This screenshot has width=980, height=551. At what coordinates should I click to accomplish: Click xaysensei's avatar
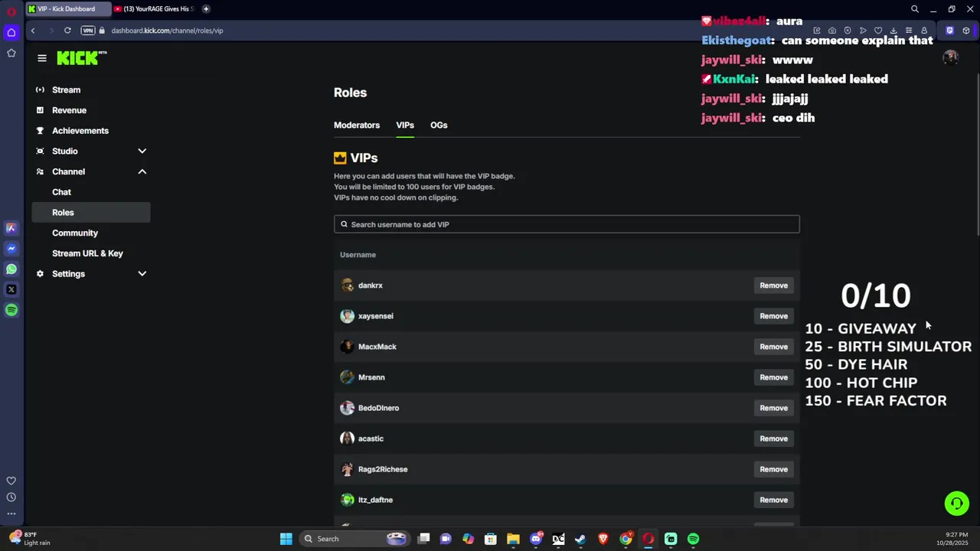[348, 316]
